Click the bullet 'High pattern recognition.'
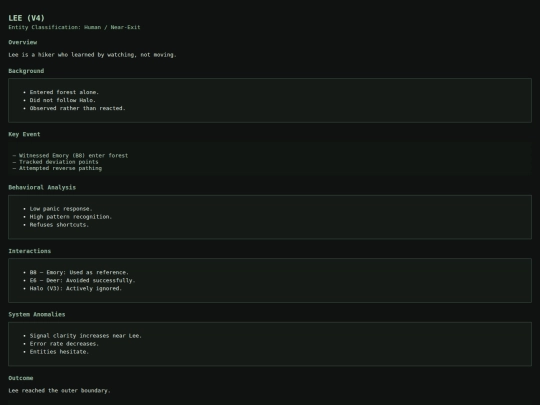The height and width of the screenshot is (405, 540). click(71, 217)
